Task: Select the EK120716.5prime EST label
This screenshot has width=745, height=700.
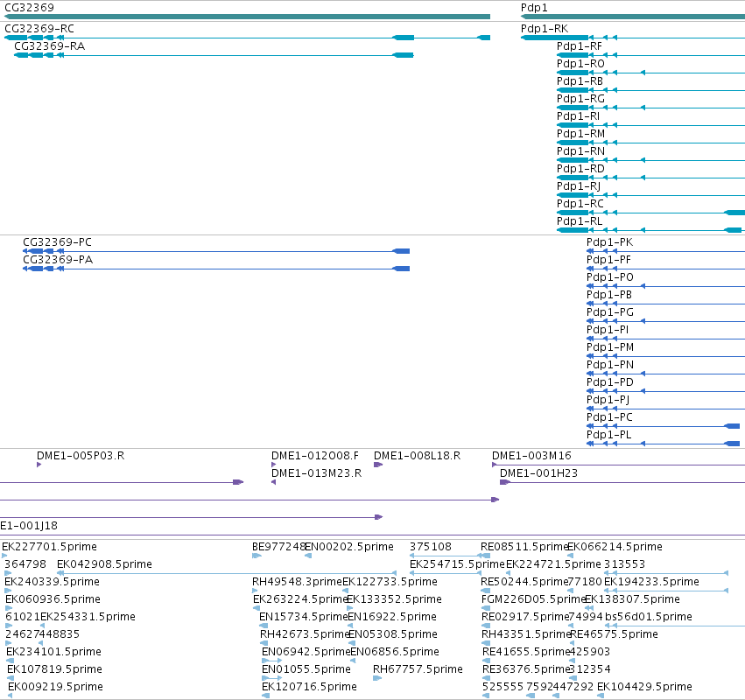Action: coord(309,688)
